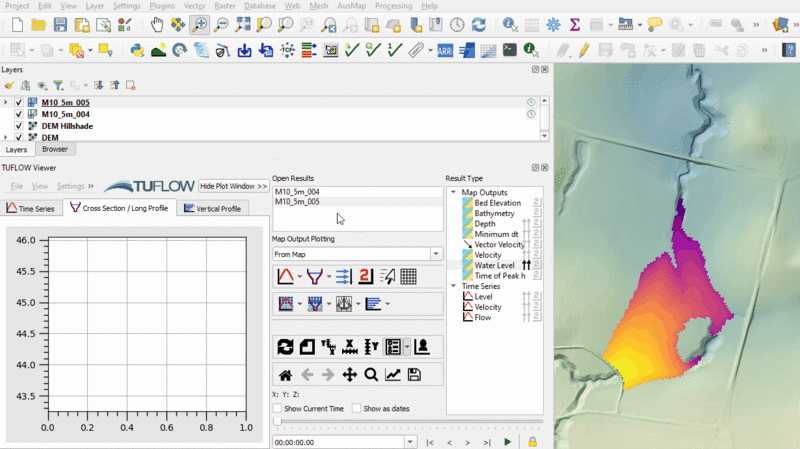Open the From Map plotting dropdown
The image size is (800, 449).
[436, 255]
